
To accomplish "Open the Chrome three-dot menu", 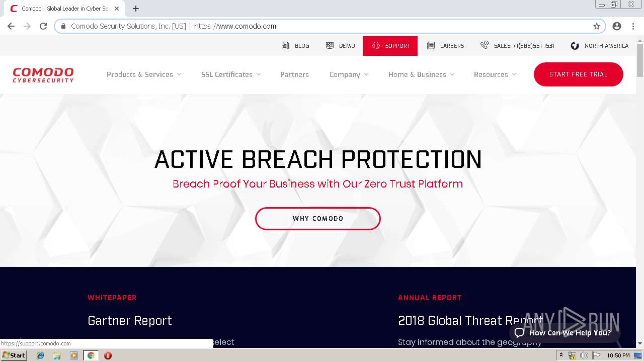I will point(633,26).
